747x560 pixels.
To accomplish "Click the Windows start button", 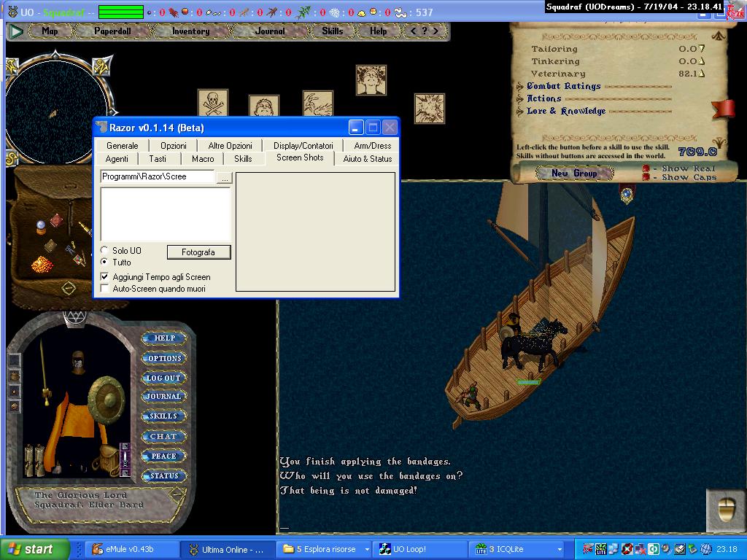I will point(34,549).
